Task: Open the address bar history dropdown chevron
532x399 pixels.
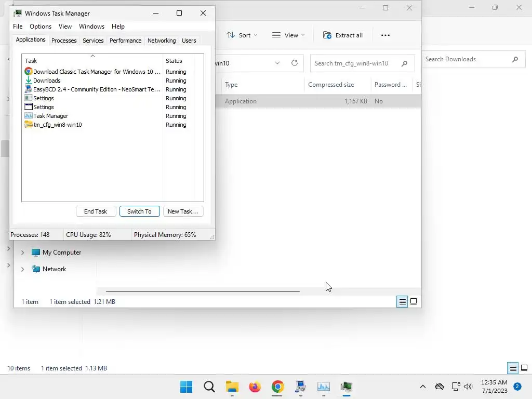Action: click(277, 63)
